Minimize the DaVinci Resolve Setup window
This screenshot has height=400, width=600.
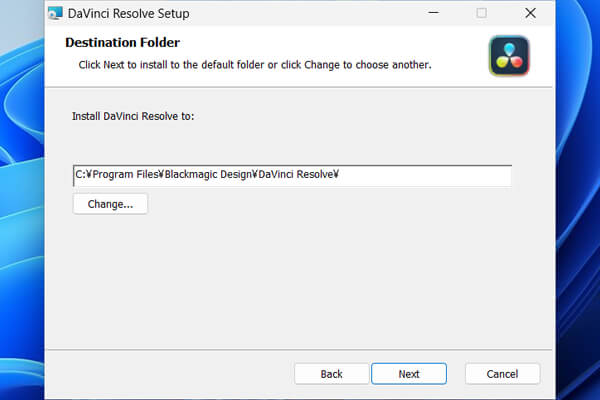(x=433, y=13)
